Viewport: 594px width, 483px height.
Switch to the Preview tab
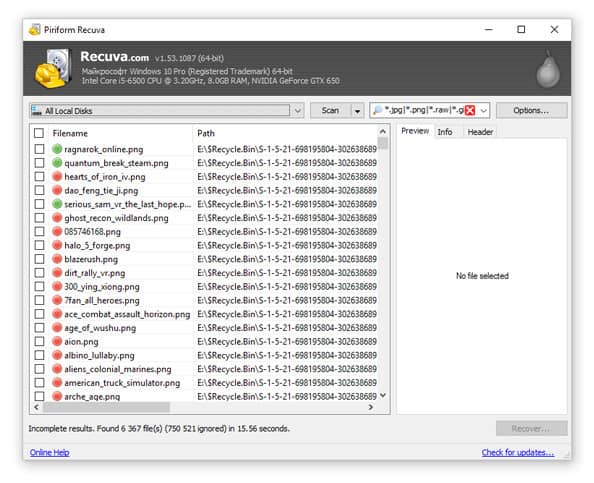click(415, 131)
